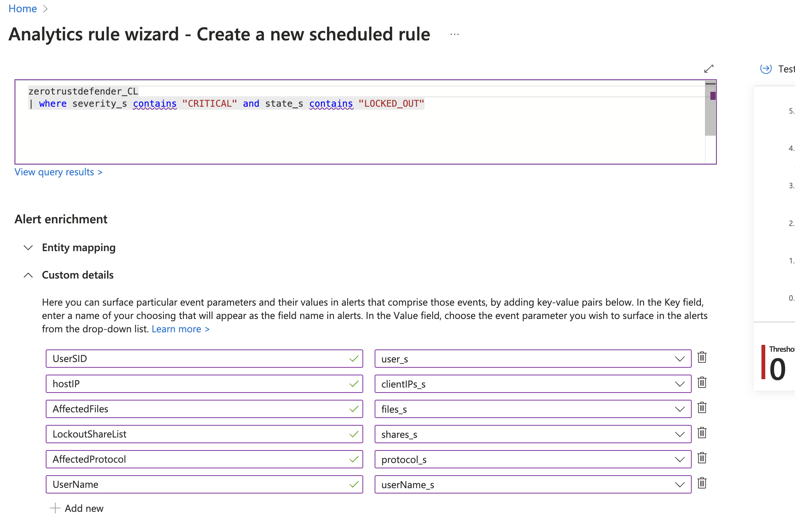Open the shares_s value dropdown

[679, 434]
